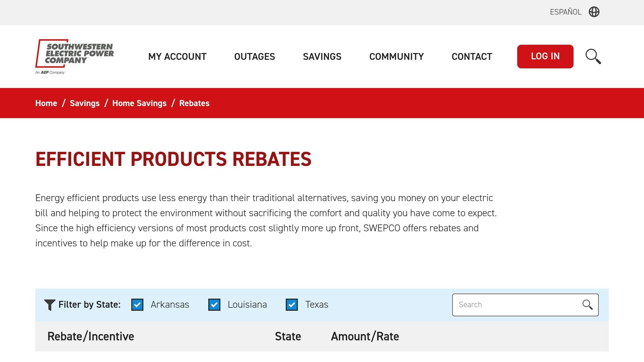The image size is (644, 362).
Task: Expand the Community navigation menu
Action: coord(396,57)
